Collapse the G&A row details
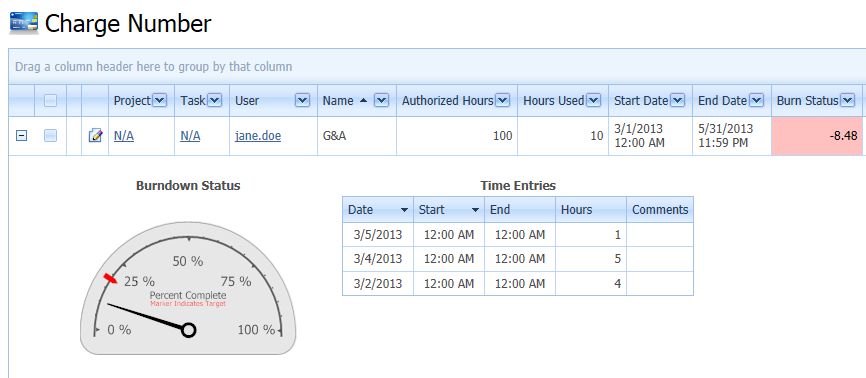Viewport: 866px width, 378px height. coord(21,135)
